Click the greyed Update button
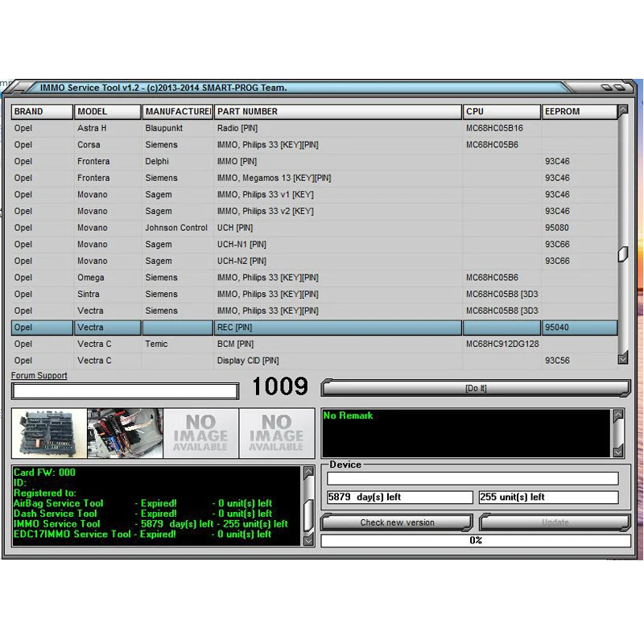644x644 pixels. tap(555, 522)
